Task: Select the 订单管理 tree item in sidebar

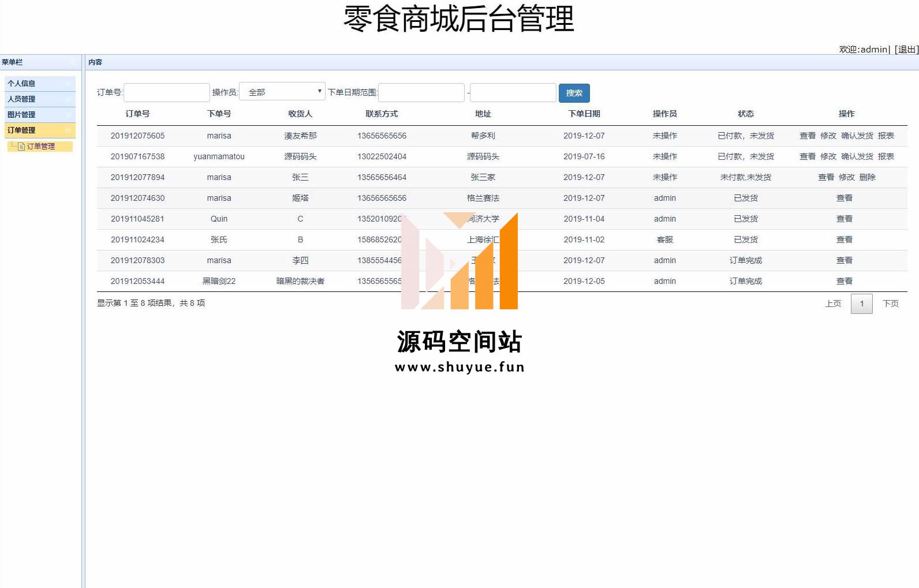Action: (x=41, y=147)
